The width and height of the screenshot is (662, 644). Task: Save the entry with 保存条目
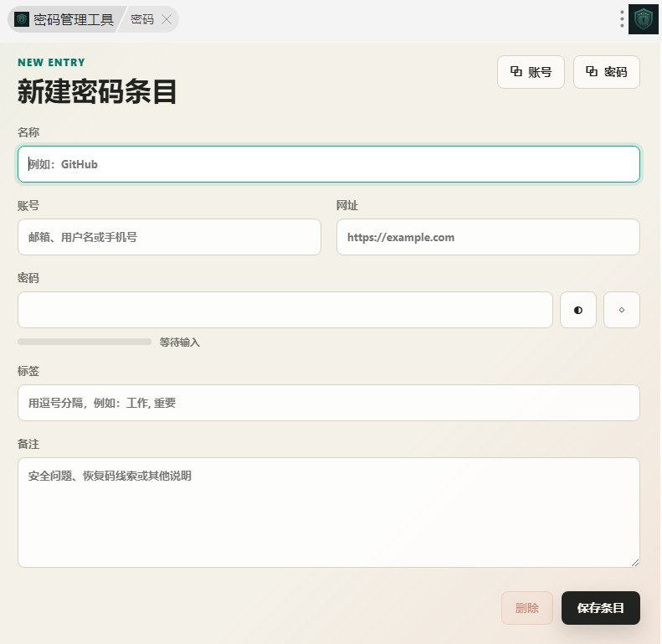coord(600,608)
